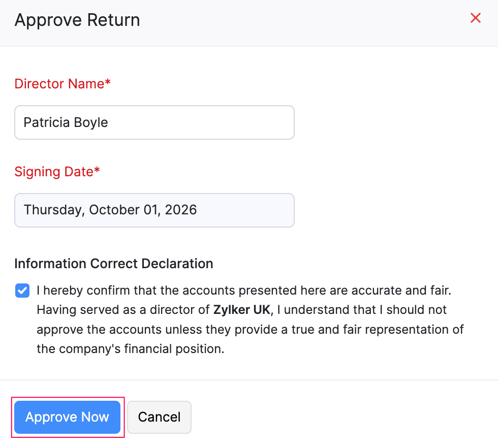
Task: Click the Cancel button
Action: (x=159, y=417)
